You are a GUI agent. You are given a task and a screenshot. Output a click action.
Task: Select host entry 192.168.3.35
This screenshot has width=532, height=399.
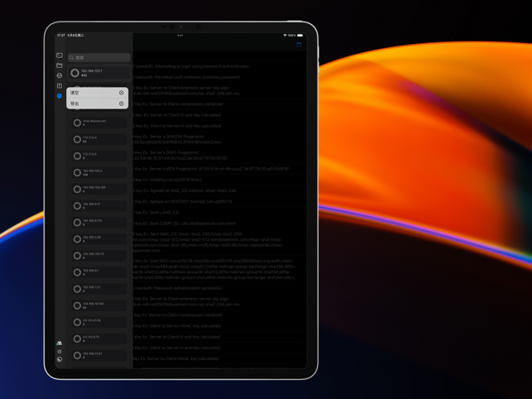(99, 239)
